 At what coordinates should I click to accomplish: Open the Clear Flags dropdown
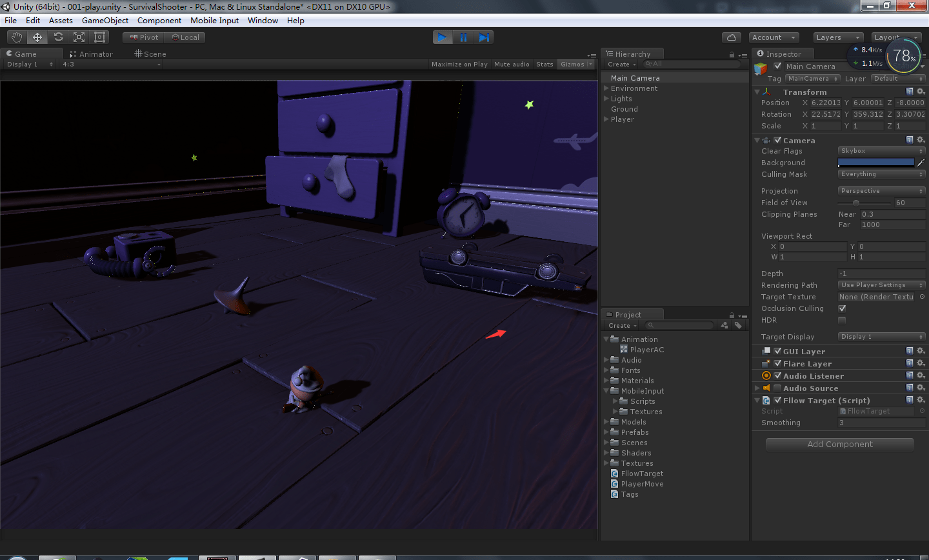(x=881, y=150)
